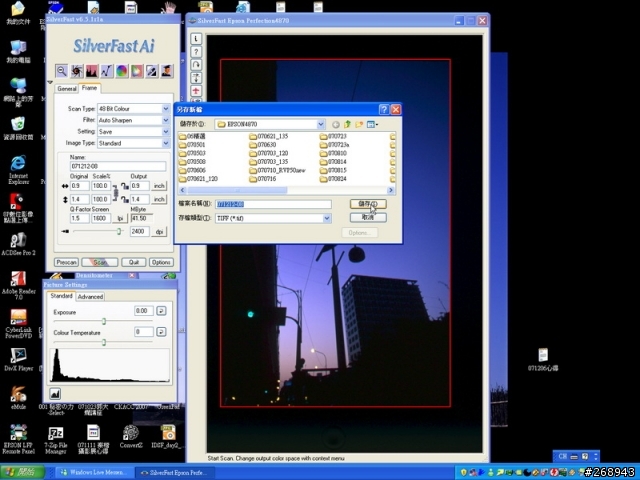Image resolution: width=640 pixels, height=480 pixels.
Task: Click the rotate icon in preview toolbar
Action: (x=196, y=64)
